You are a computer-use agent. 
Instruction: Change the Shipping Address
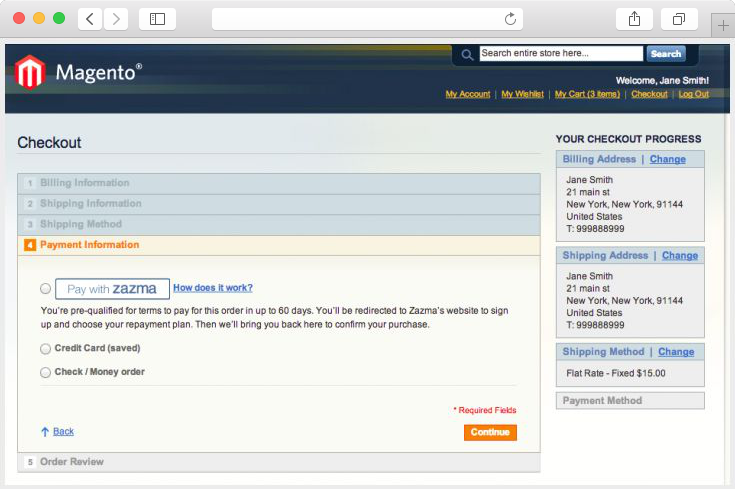(680, 256)
